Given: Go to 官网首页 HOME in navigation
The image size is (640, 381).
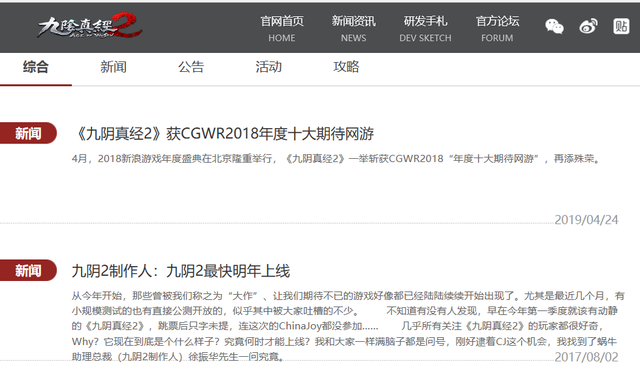Looking at the screenshot, I should point(282,29).
